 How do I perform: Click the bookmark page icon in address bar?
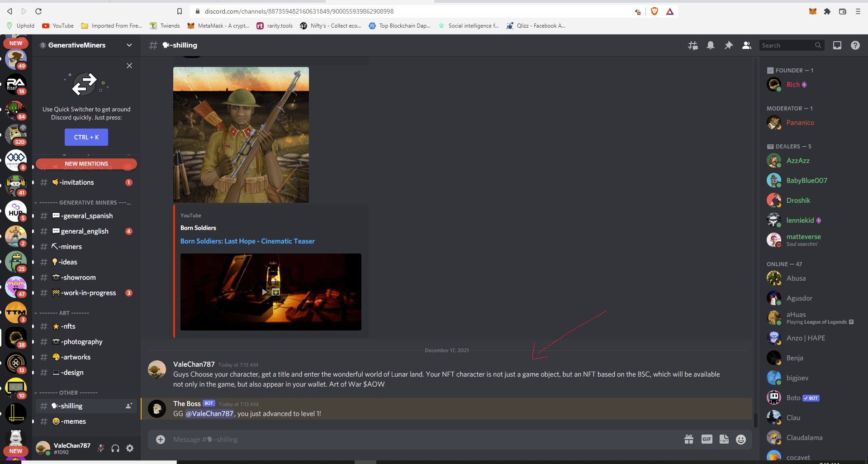tap(180, 11)
